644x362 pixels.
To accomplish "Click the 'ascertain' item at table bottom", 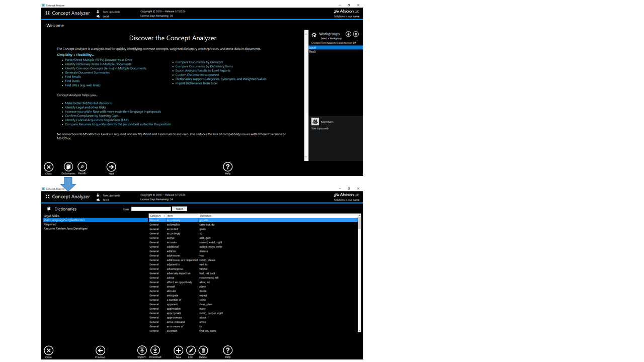I will 173,331.
